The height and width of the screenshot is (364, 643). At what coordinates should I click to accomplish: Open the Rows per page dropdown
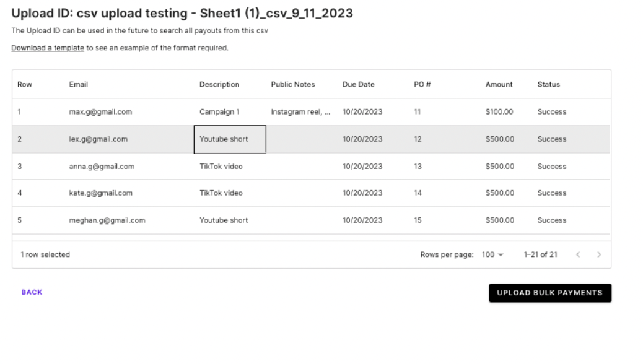pos(492,254)
